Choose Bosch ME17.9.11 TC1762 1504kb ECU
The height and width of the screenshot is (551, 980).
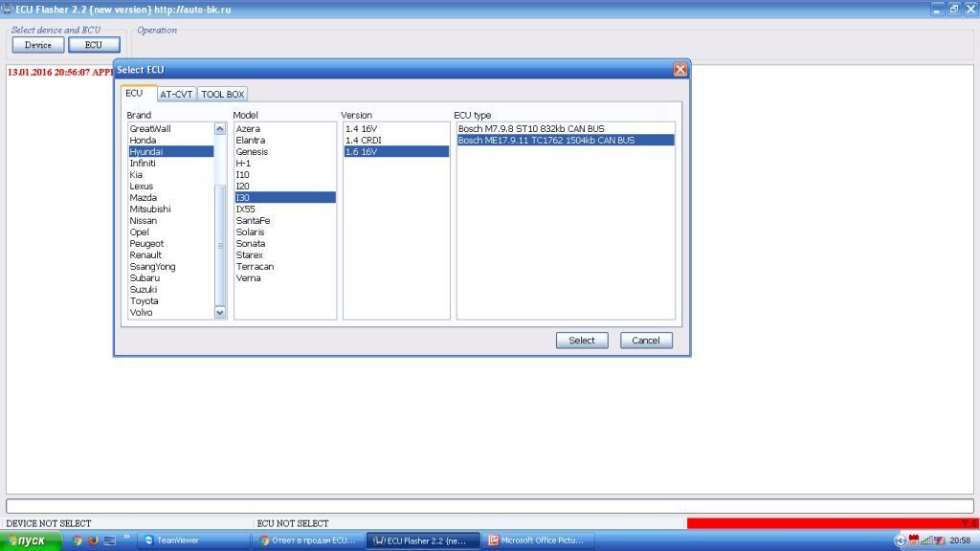[x=566, y=140]
